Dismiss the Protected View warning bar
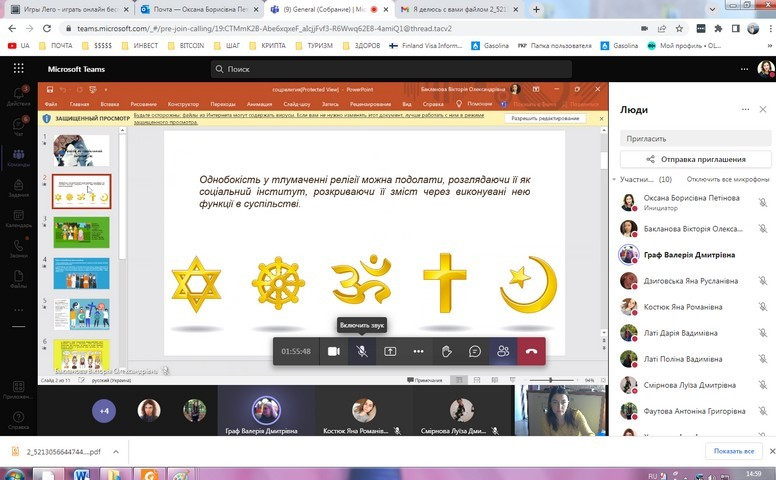Viewport: 776px width, 480px height. 601,118
